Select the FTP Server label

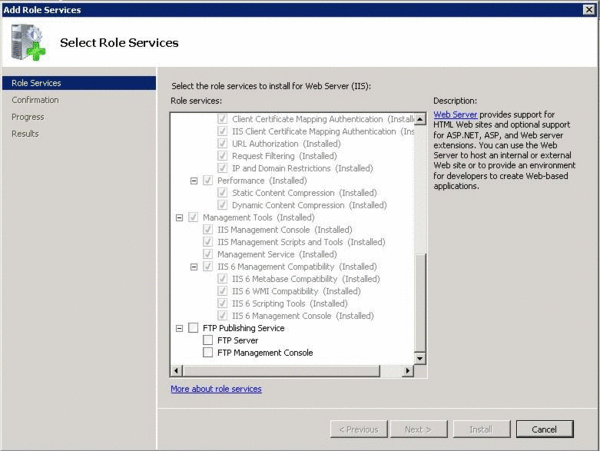coord(238,340)
